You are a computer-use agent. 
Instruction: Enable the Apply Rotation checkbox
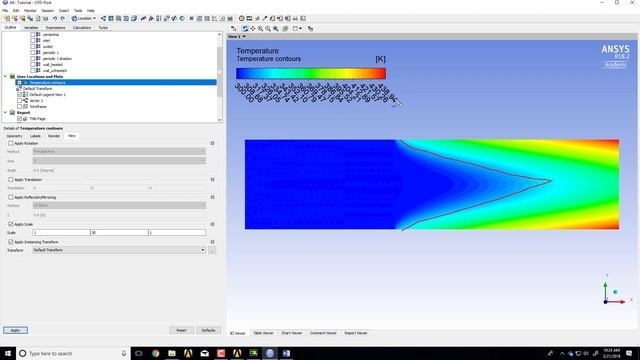coord(11,143)
